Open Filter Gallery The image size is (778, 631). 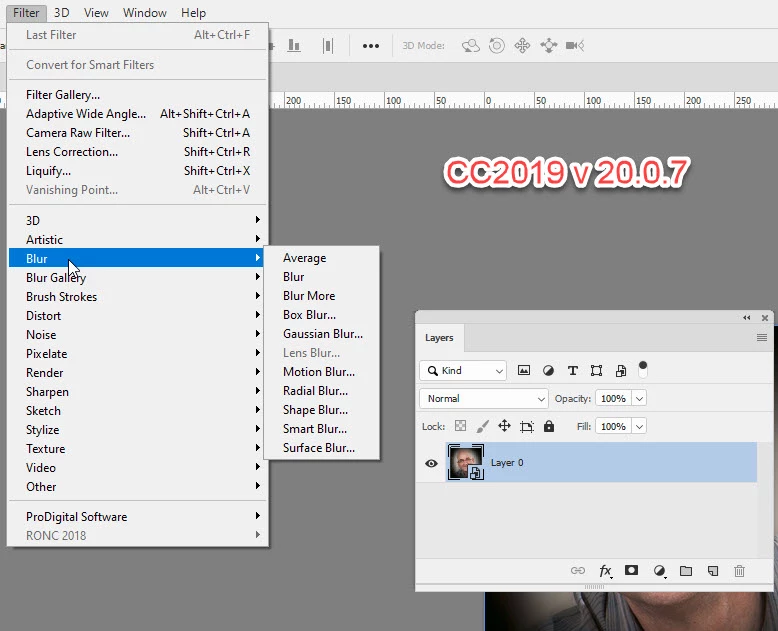click(137, 94)
